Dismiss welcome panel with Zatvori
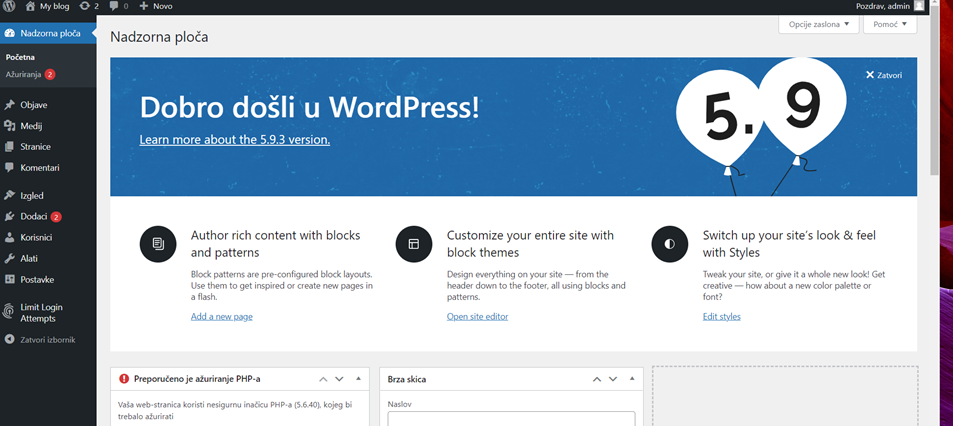953x426 pixels. pos(884,75)
